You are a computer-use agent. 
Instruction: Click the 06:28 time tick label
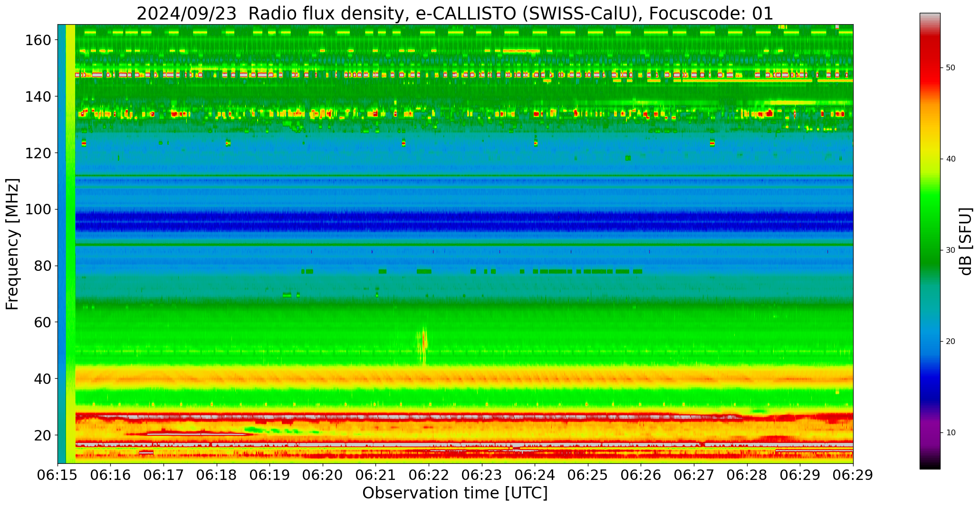(747, 475)
